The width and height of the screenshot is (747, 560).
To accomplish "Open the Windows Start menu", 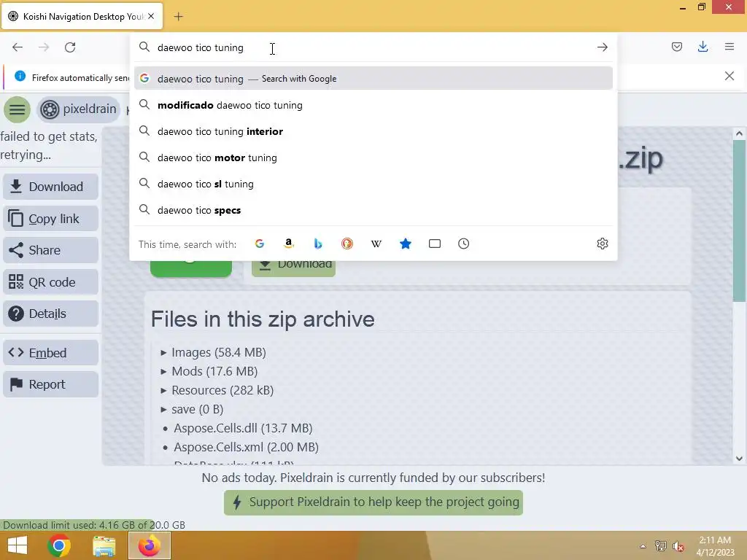I will click(18, 545).
